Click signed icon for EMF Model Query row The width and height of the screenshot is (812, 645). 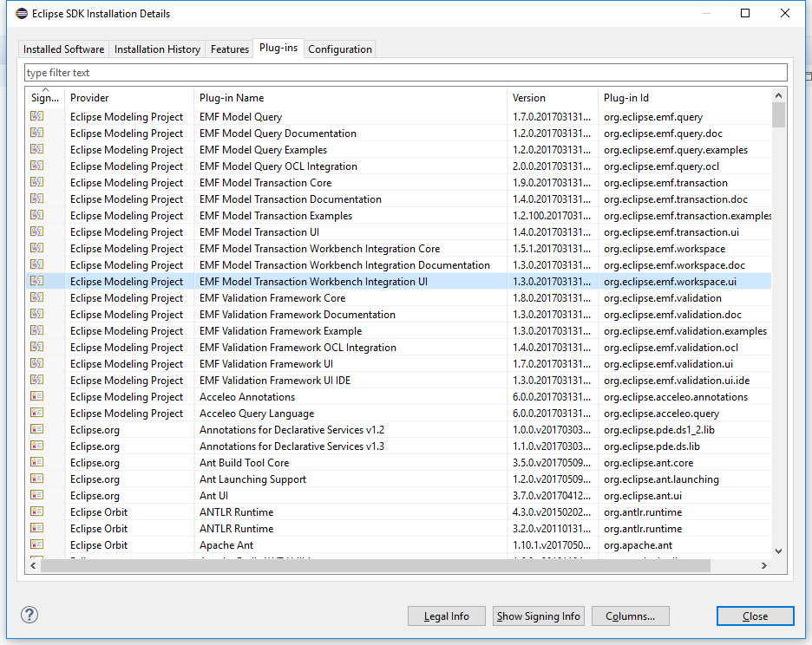pyautogui.click(x=36, y=117)
